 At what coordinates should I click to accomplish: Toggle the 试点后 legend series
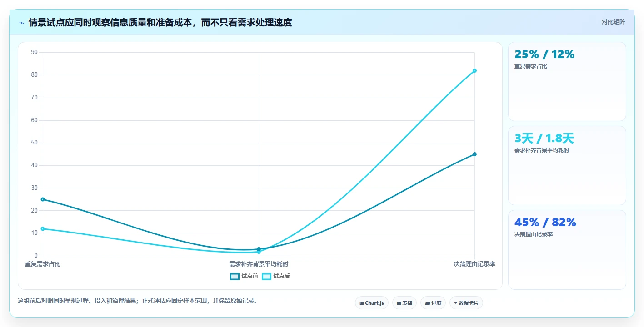click(276, 276)
